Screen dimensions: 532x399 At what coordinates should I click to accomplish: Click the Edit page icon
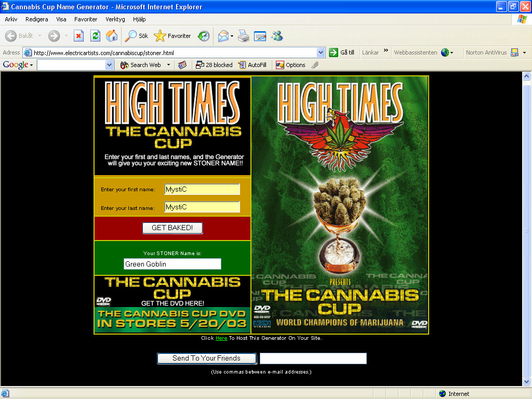[260, 36]
